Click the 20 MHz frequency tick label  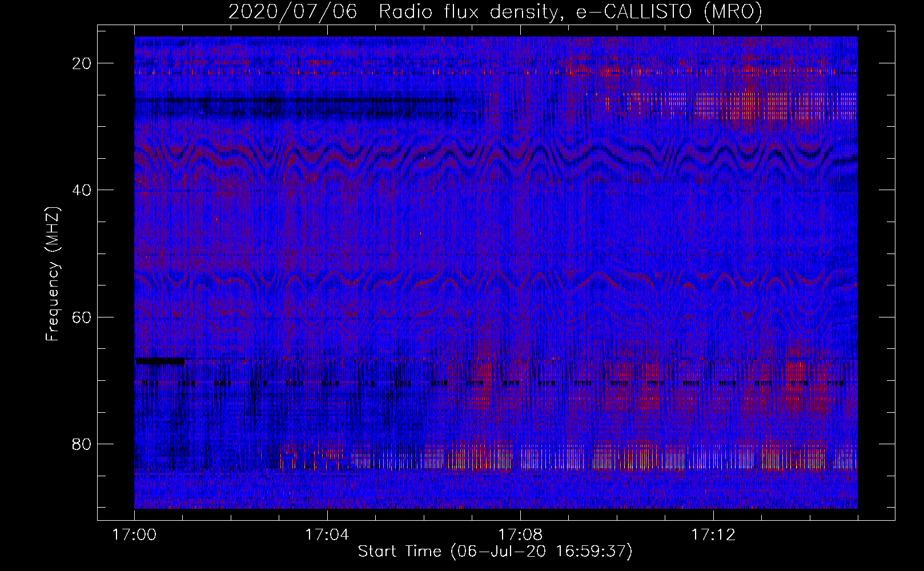[82, 63]
